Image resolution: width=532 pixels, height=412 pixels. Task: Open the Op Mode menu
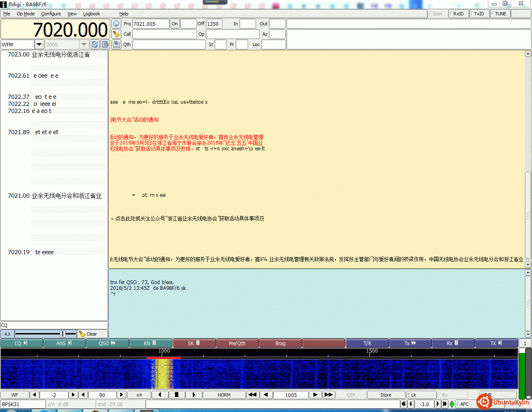click(x=25, y=14)
